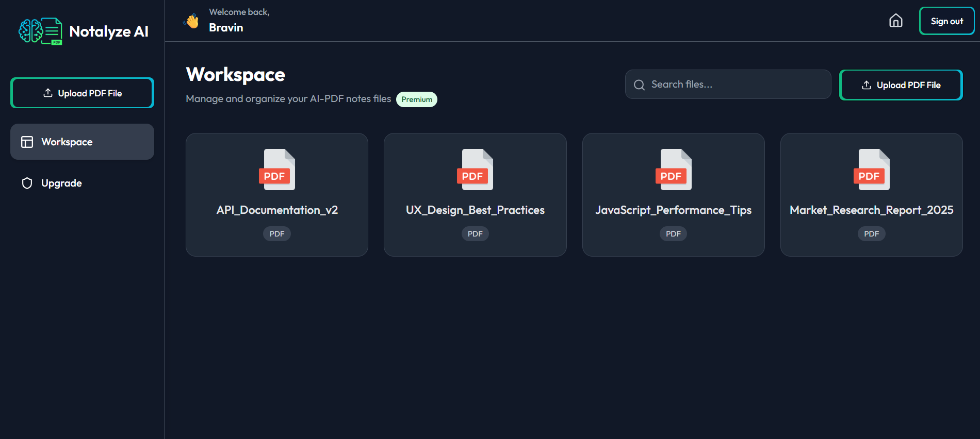Click the magnifier icon in search box
Screen dimensions: 980x439
[639, 85]
